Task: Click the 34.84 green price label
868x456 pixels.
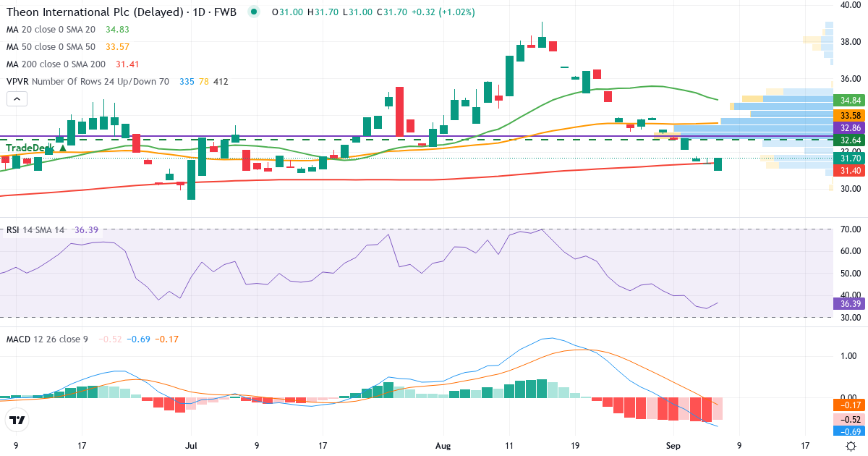Action: (850, 101)
